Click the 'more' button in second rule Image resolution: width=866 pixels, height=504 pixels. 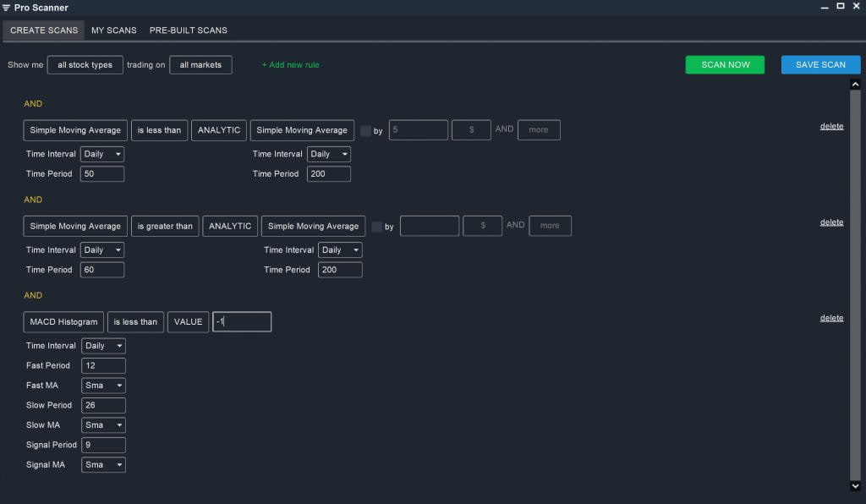(550, 226)
